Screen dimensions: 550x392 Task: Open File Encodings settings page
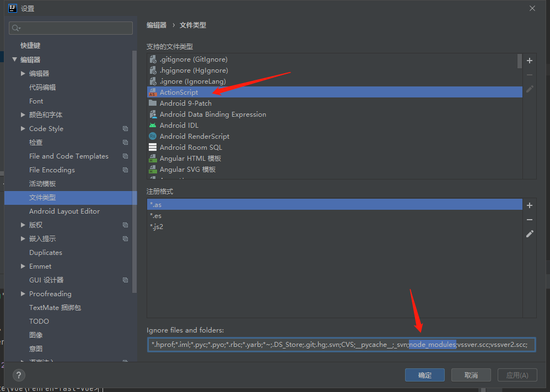(x=52, y=170)
